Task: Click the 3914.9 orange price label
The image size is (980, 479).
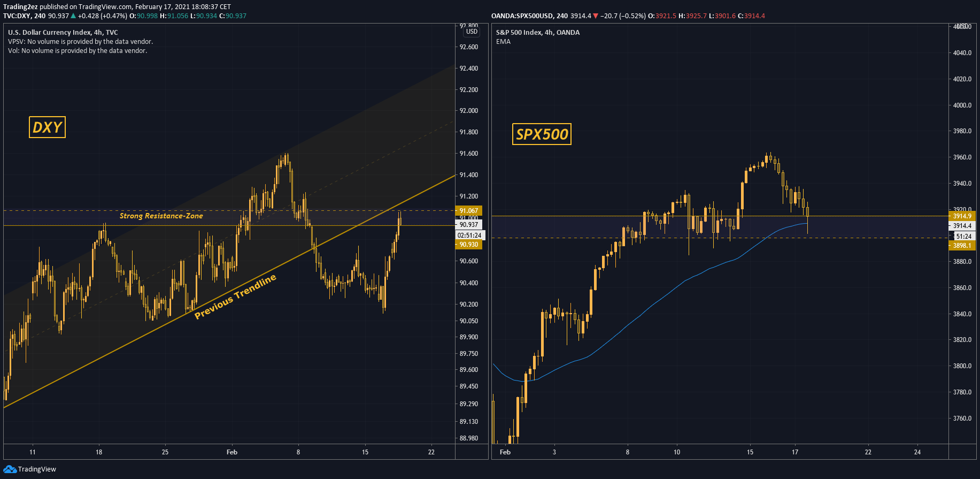Action: [x=962, y=216]
